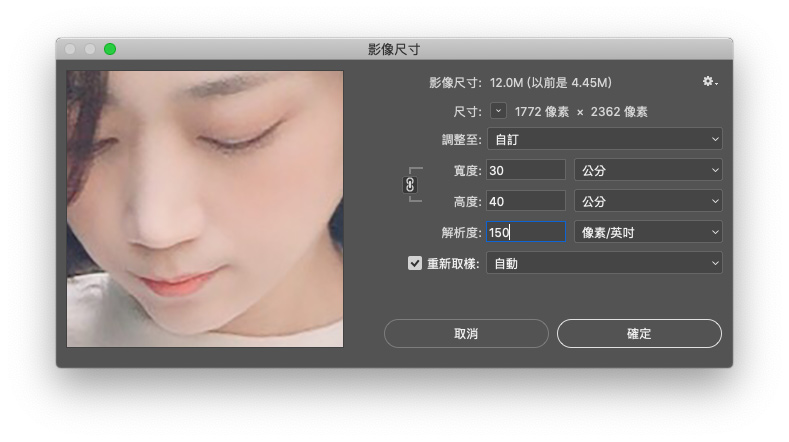
Task: Click the 高度 value field
Action: (525, 201)
